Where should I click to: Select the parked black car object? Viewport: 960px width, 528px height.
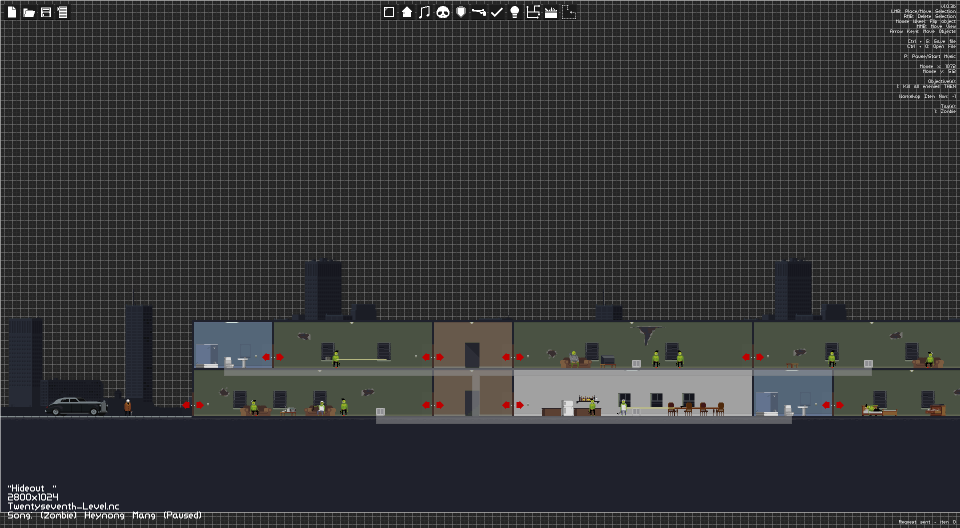click(76, 406)
